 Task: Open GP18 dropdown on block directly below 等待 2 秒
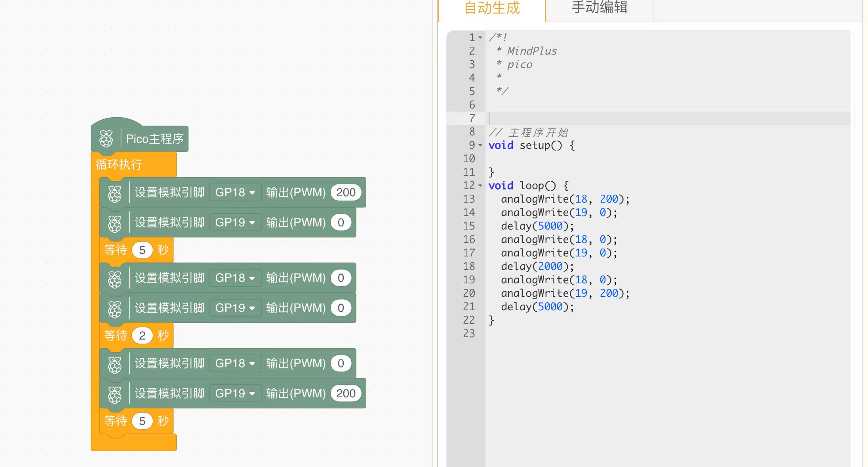point(235,363)
